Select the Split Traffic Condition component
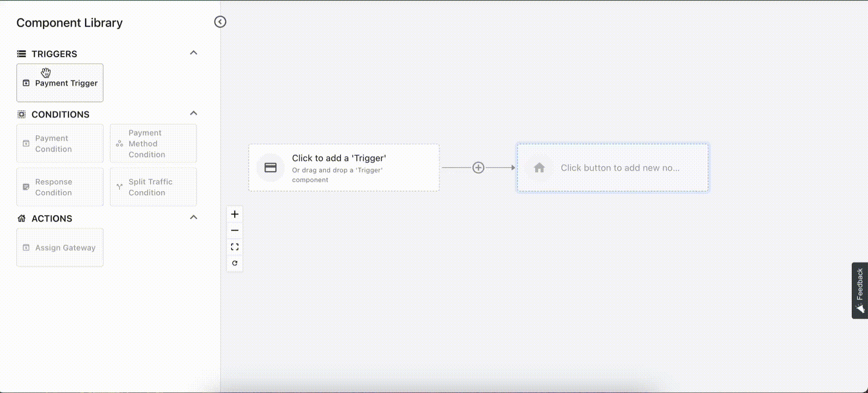The image size is (868, 393). pos(153,187)
